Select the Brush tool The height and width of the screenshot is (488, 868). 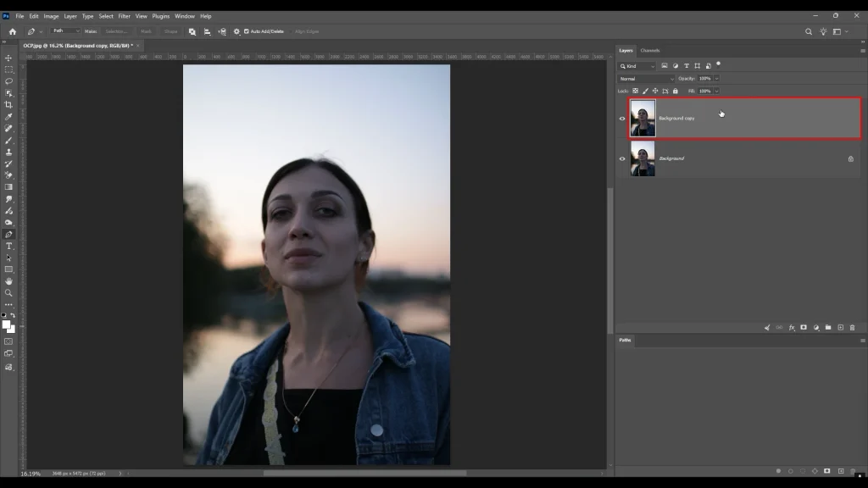8,140
